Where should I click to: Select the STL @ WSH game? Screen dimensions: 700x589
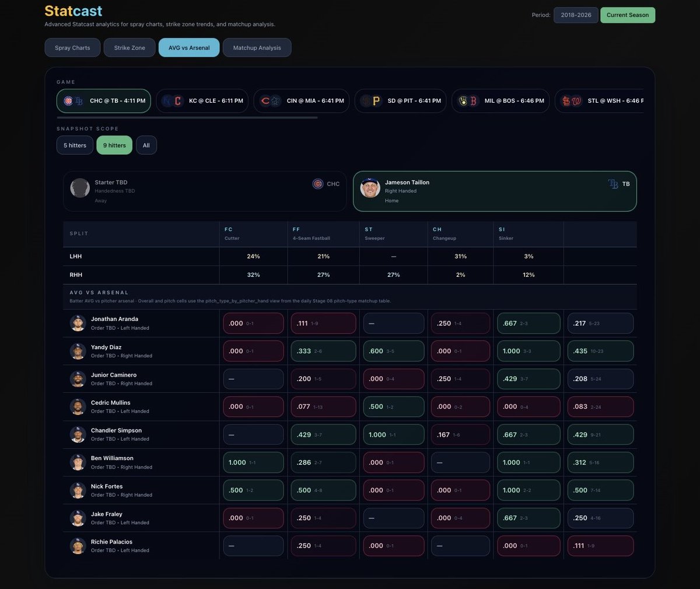click(599, 101)
